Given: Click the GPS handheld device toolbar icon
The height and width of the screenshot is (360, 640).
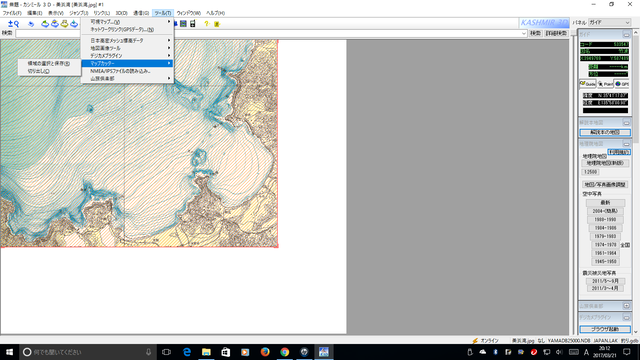Looking at the screenshot, I should [193, 24].
